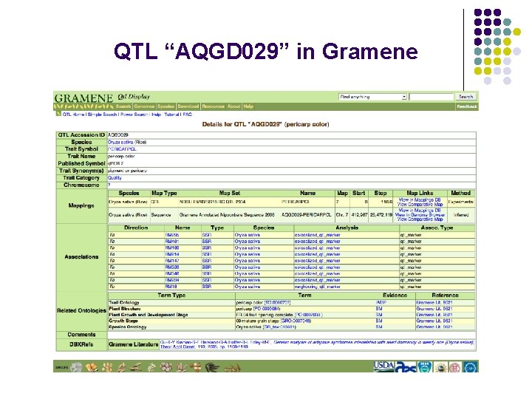Open marker RM147 link
The height and width of the screenshot is (399, 532).
click(x=172, y=261)
